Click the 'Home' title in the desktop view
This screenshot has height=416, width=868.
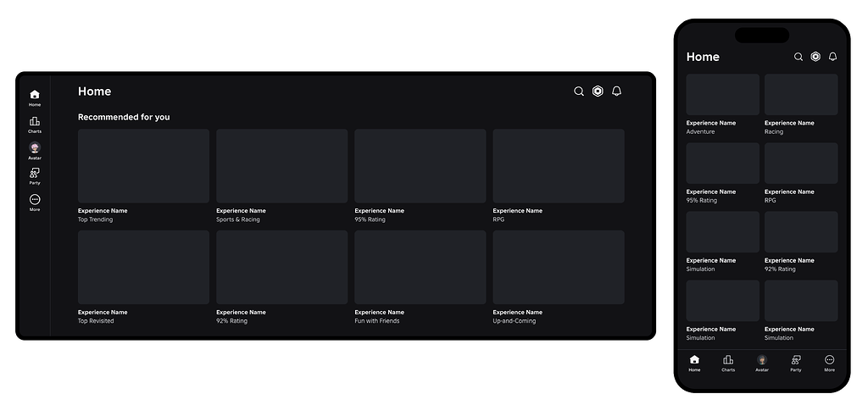tap(95, 92)
